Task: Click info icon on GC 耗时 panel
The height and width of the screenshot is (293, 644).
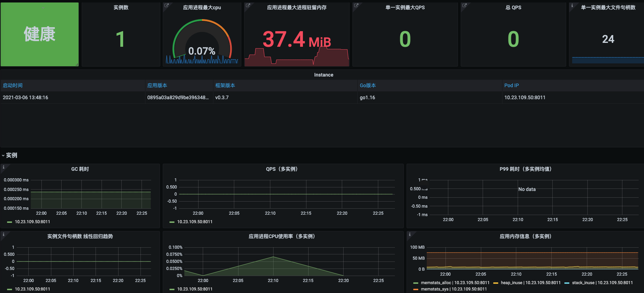Action: click(4, 167)
